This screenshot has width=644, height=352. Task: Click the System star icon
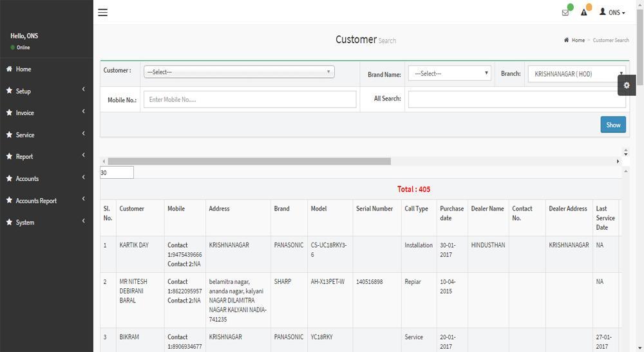(x=9, y=222)
